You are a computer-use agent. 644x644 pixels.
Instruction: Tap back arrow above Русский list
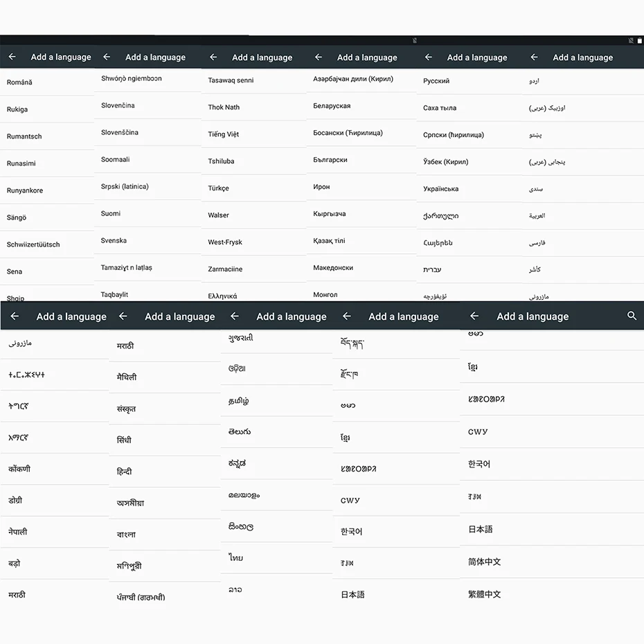click(x=429, y=57)
